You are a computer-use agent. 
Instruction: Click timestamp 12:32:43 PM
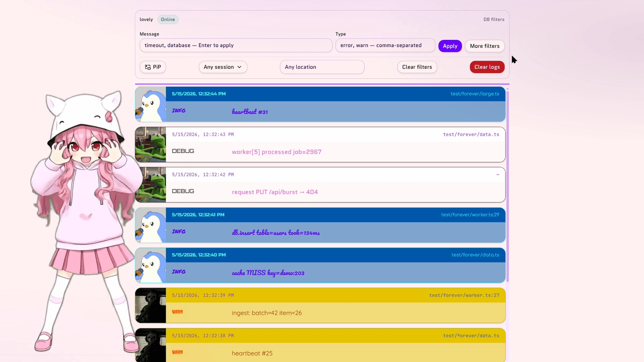tap(203, 134)
